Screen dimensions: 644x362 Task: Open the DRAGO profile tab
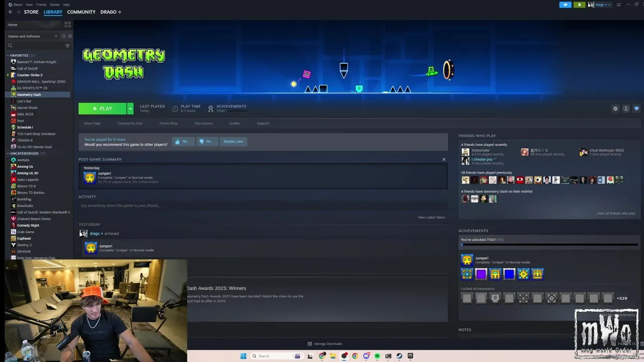click(111, 12)
